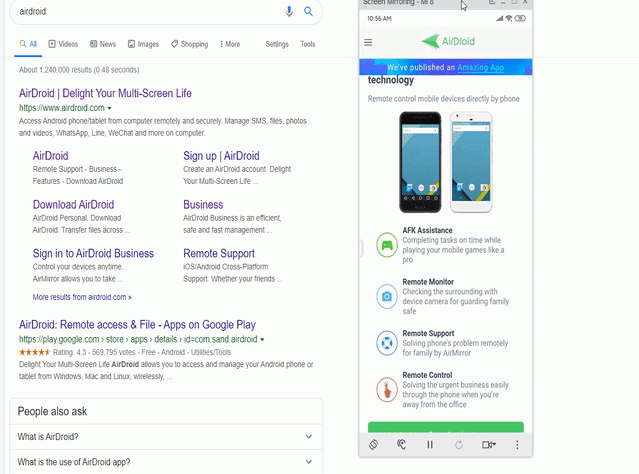The width and height of the screenshot is (639, 474).
Task: Switch to the Images search tab
Action: point(143,44)
